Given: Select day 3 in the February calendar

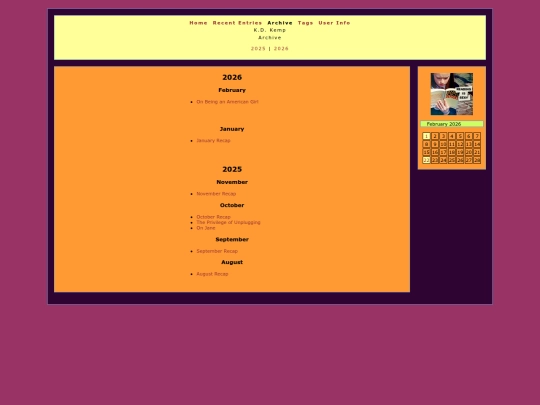Looking at the screenshot, I should (443, 136).
